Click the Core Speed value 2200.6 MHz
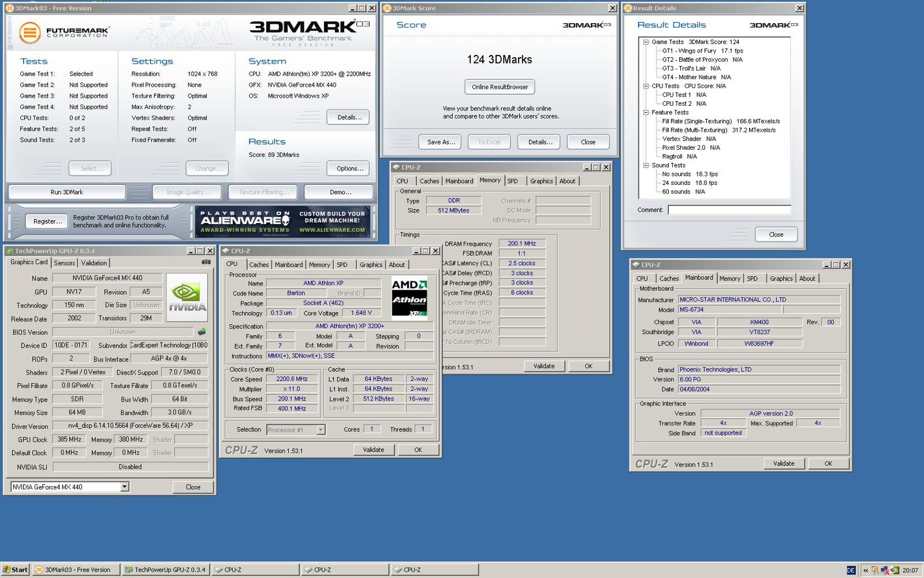 pyautogui.click(x=292, y=379)
